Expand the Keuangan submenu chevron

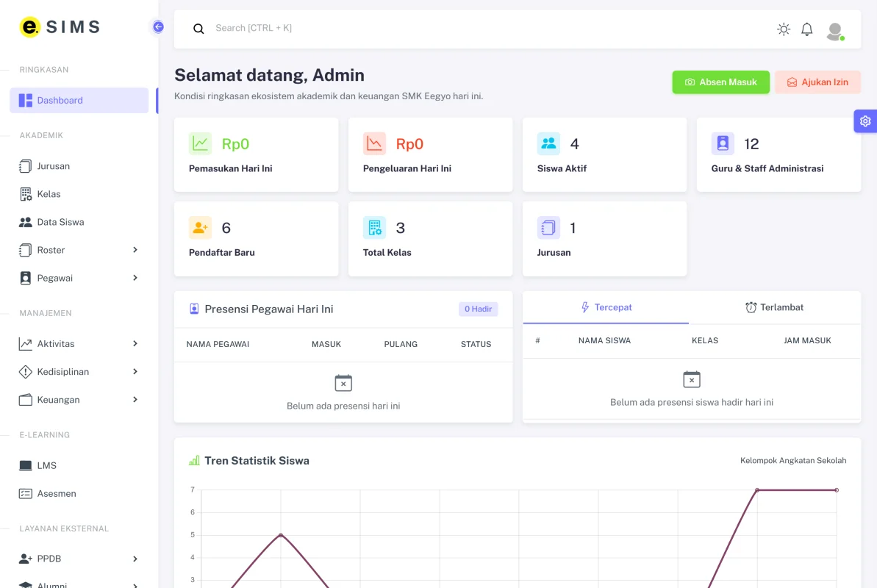click(135, 399)
